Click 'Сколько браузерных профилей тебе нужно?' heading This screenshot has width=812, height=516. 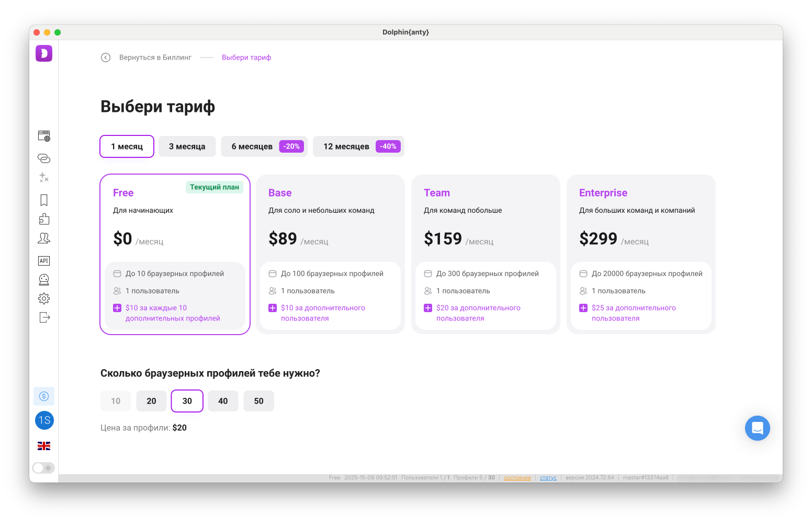210,373
